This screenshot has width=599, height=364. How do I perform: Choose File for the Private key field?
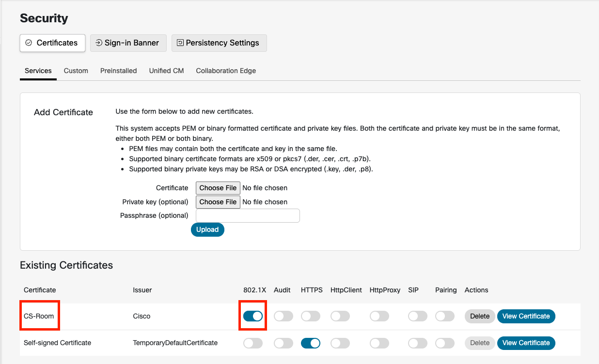point(218,202)
